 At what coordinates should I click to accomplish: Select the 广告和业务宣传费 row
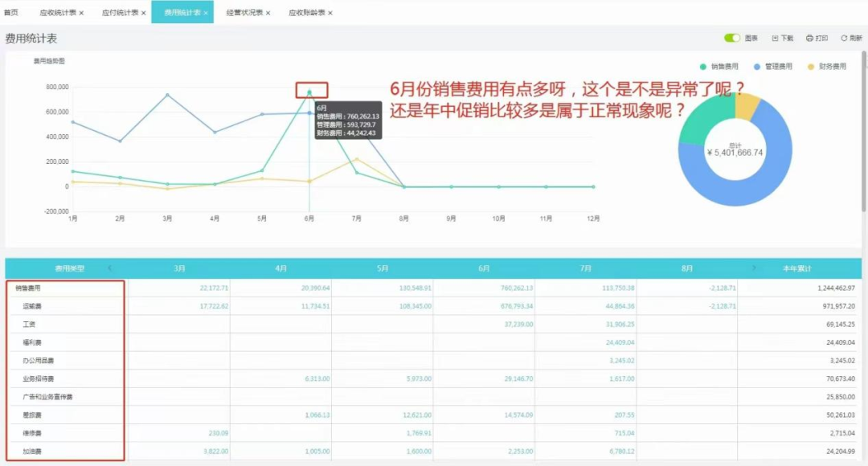pos(433,397)
